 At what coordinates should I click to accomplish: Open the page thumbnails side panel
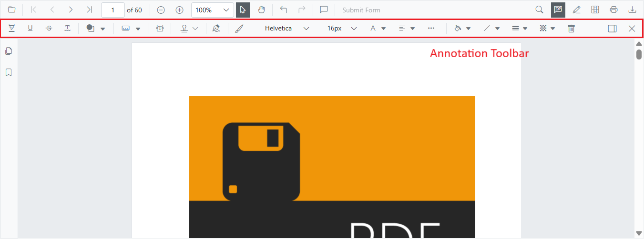click(9, 51)
